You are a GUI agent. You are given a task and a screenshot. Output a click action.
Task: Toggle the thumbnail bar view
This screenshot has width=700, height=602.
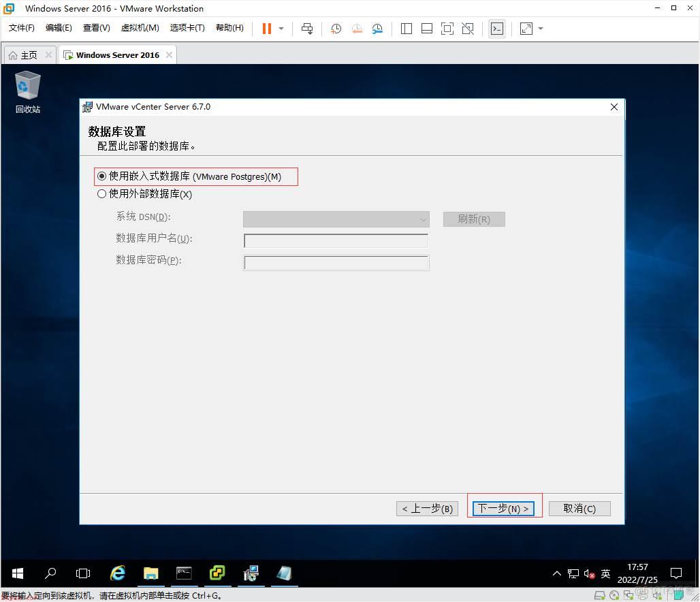[x=427, y=29]
